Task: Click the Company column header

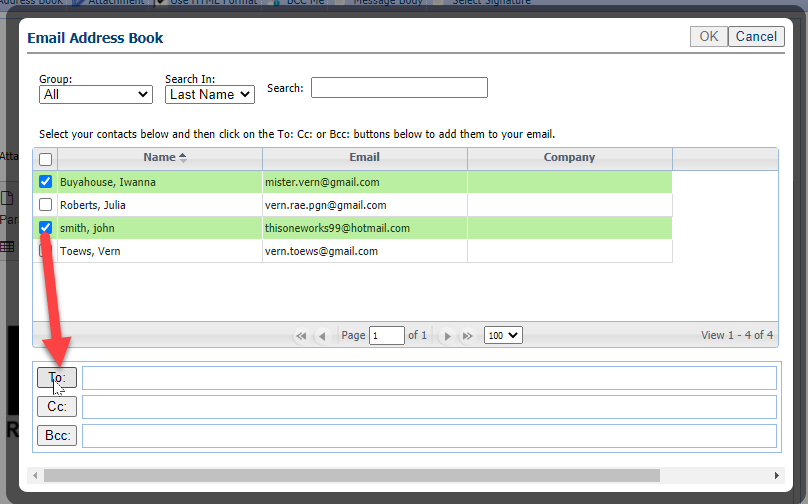Action: point(569,158)
